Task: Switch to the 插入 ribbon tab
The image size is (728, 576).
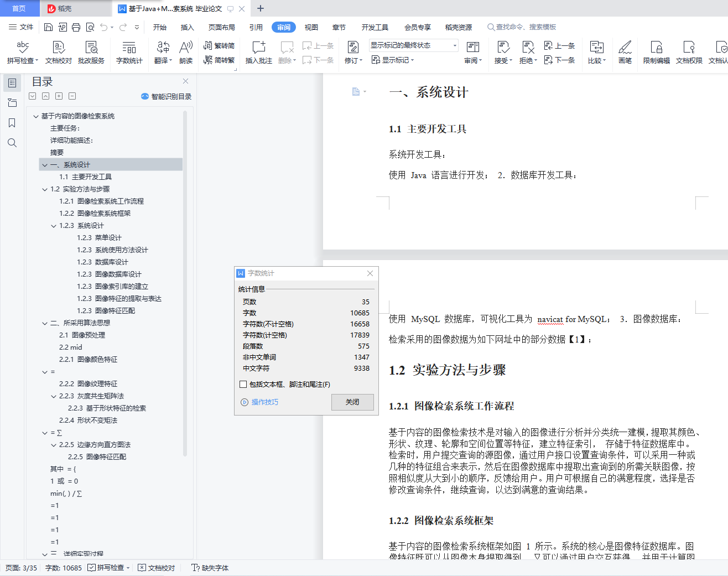Action: pos(188,27)
